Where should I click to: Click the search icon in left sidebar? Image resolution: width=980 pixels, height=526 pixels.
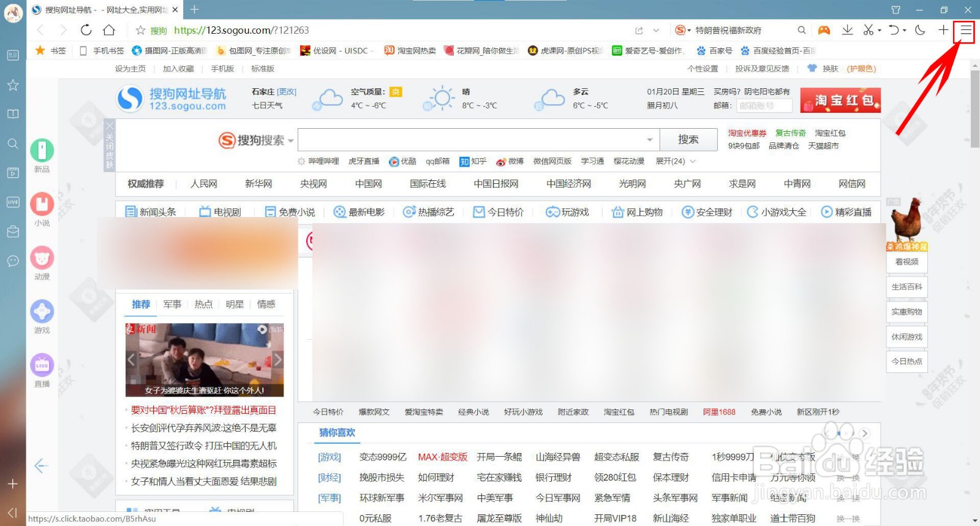13,143
